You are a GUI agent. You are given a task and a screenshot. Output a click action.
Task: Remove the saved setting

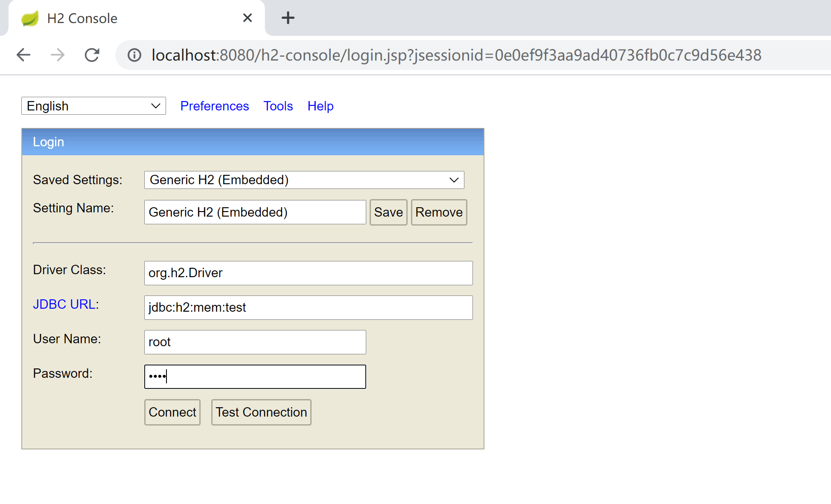point(439,212)
